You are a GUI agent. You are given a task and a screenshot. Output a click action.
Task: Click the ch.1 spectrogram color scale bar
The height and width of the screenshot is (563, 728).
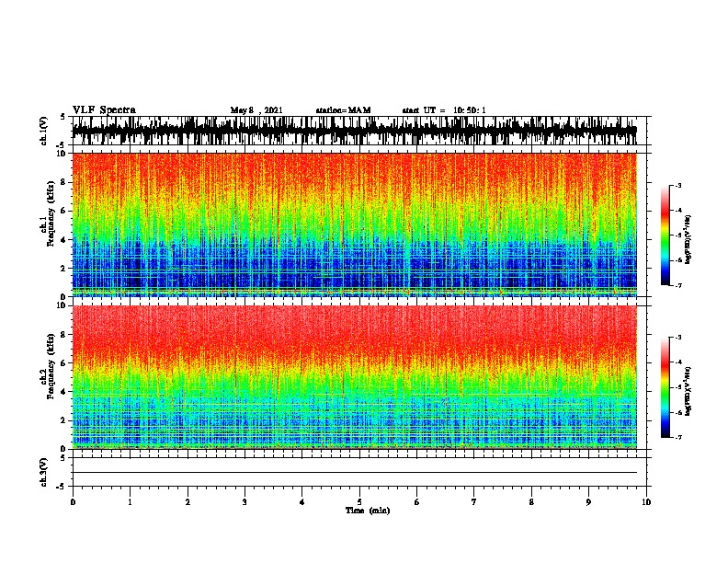[x=665, y=236]
